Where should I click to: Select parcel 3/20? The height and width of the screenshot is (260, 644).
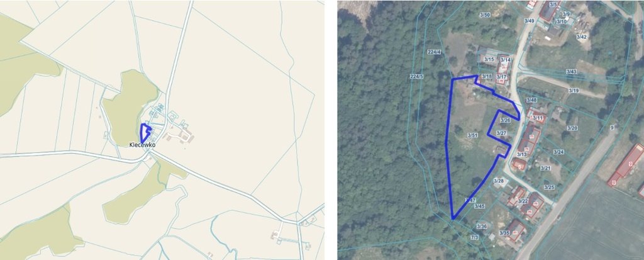click(x=572, y=128)
